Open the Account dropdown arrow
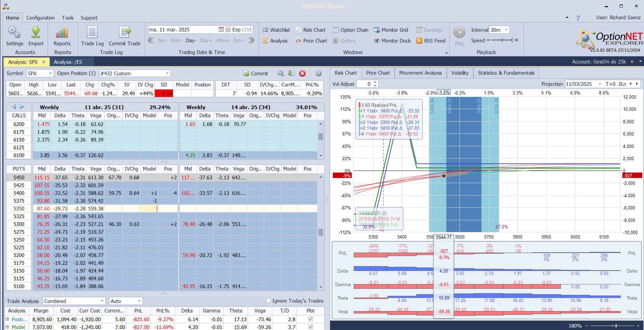Viewport: 644px width, 330px height. tap(640, 62)
